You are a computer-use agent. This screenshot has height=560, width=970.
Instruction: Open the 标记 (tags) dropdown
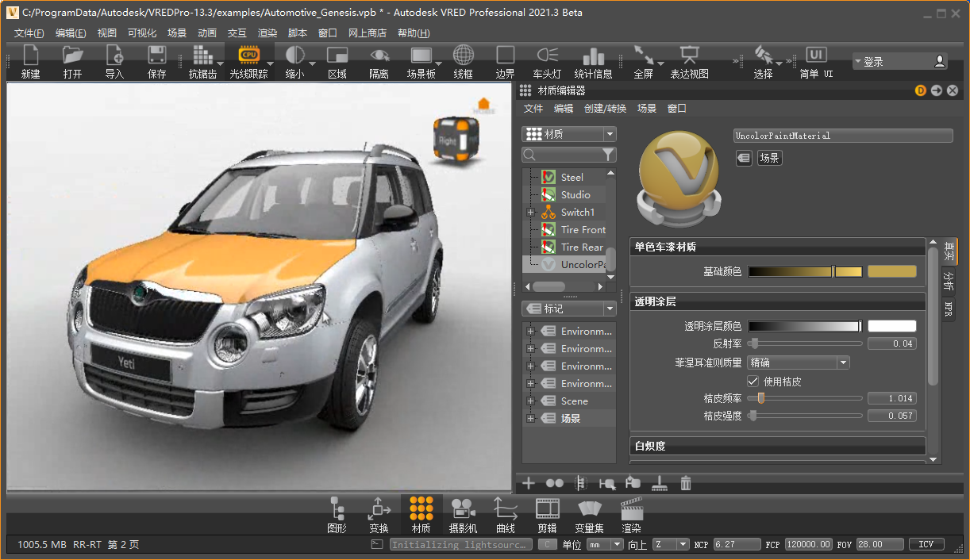tap(569, 309)
